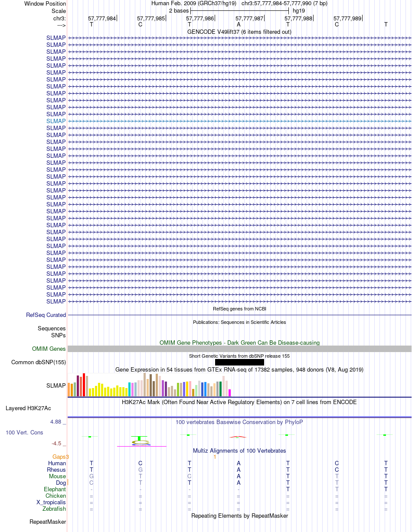Viewport: 412px width, 532px height.
Task: Select the Layered H3K27Ac label
Action: 28,408
